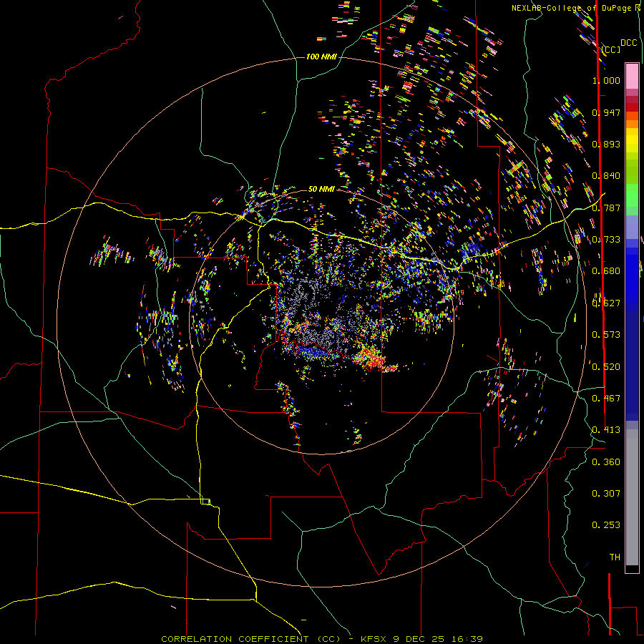Screen dimensions: 644x644
Task: Pick the dark navy segment of the color scale
Action: pyautogui.click(x=632, y=366)
